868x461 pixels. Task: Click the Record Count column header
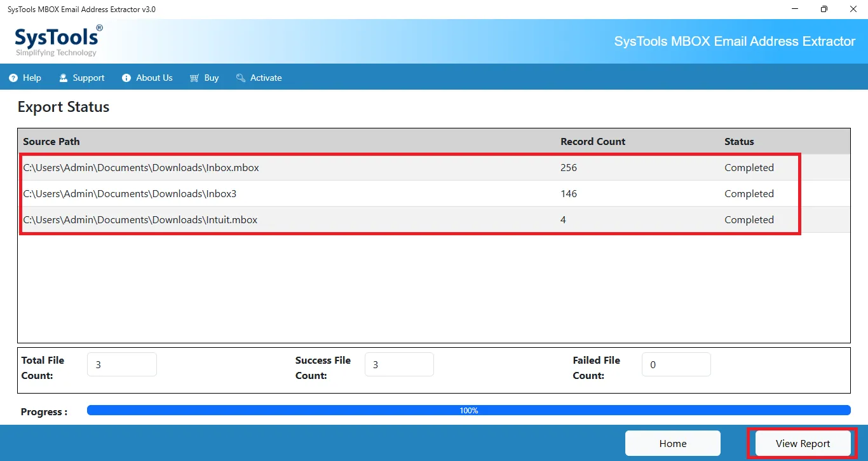pyautogui.click(x=593, y=142)
